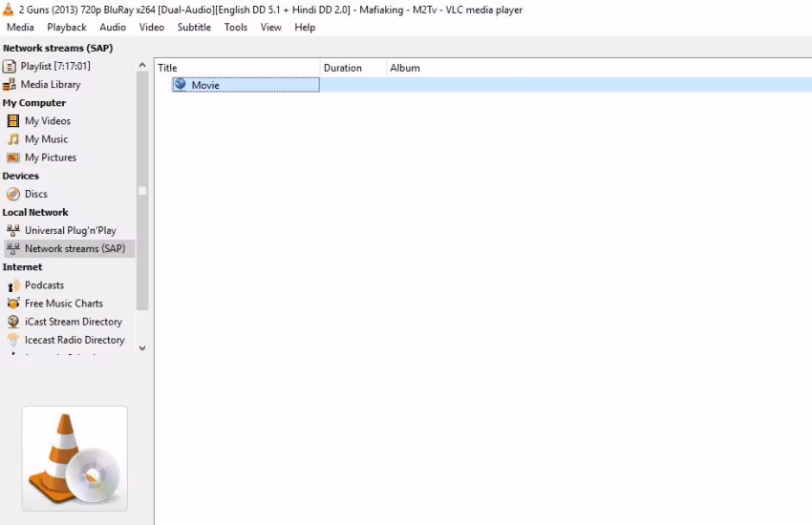Click the sidebar vertical scrollbar thumb

pyautogui.click(x=142, y=190)
